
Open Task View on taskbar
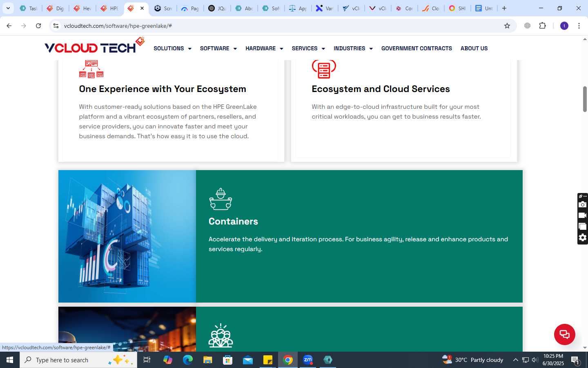(x=147, y=360)
